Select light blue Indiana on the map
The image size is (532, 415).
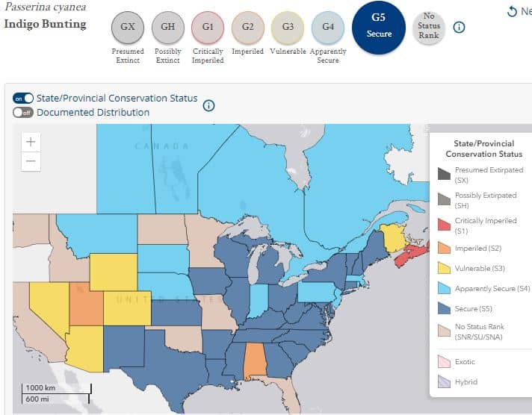[258, 300]
